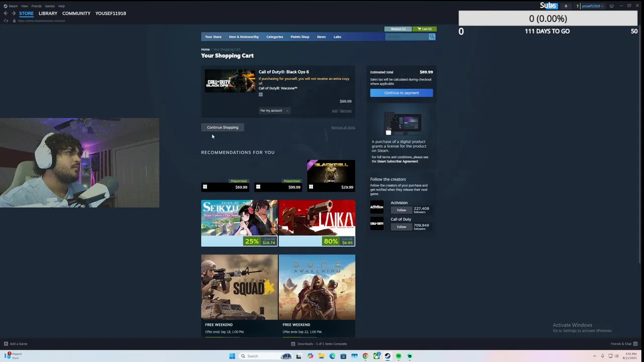This screenshot has height=362, width=644.
Task: Click the Home breadcrumb link
Action: click(205, 49)
